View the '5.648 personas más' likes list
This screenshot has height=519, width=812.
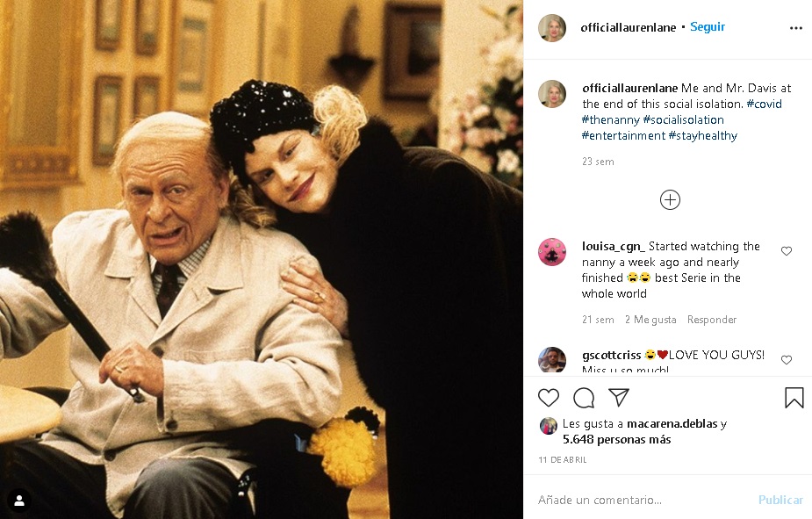[617, 439]
